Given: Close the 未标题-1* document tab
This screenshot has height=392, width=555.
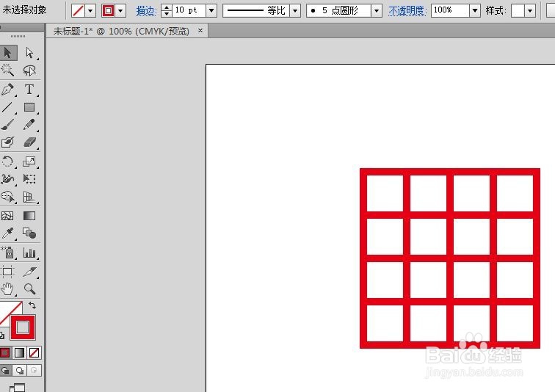Looking at the screenshot, I should point(200,31).
